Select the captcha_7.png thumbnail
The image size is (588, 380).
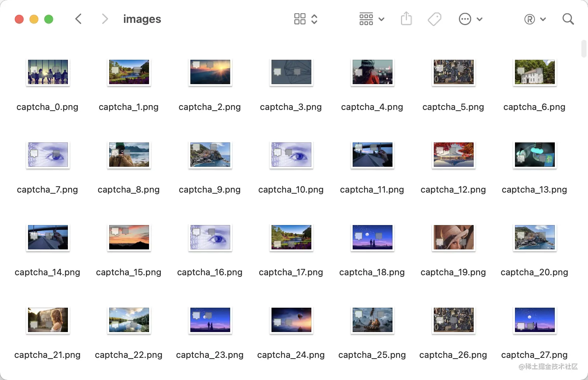tap(48, 155)
